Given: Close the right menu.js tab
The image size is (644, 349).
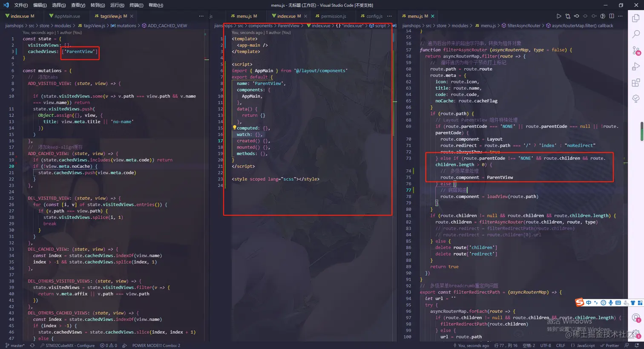Looking at the screenshot, I should pos(433,16).
